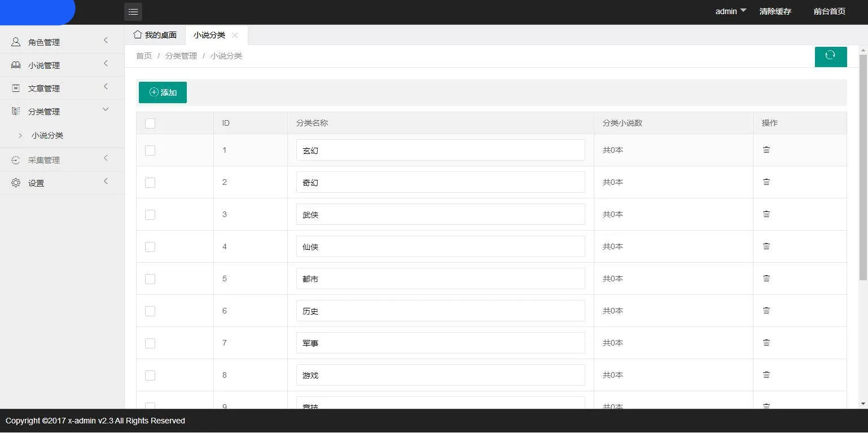This screenshot has width=868, height=433.
Task: Click the 采集管理 collection icon
Action: point(16,160)
